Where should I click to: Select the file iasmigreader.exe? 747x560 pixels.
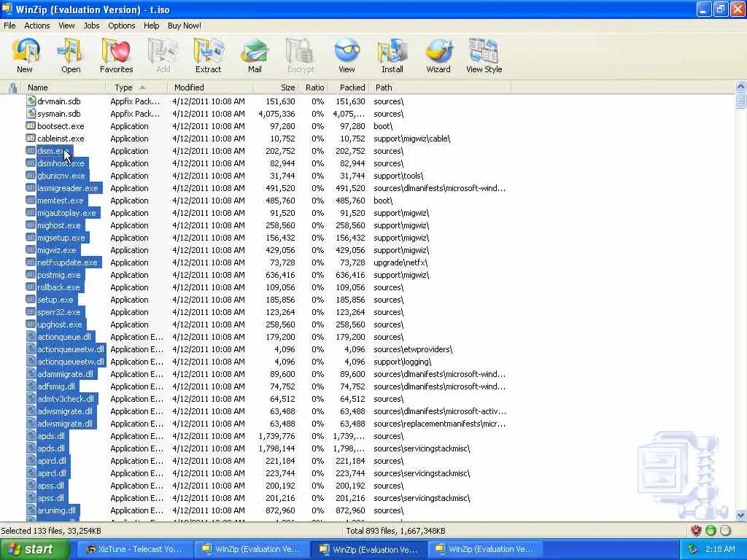(68, 188)
